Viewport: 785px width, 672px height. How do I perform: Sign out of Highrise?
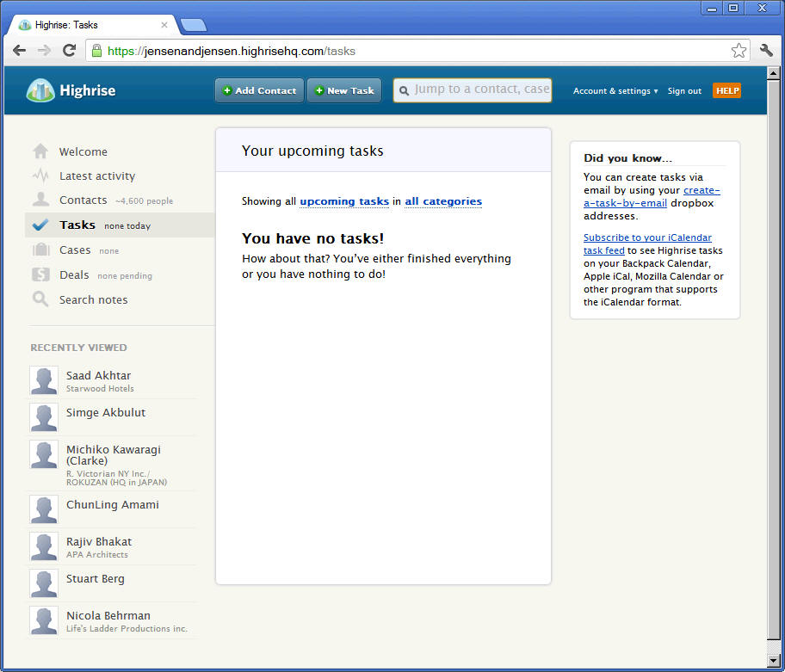[684, 91]
